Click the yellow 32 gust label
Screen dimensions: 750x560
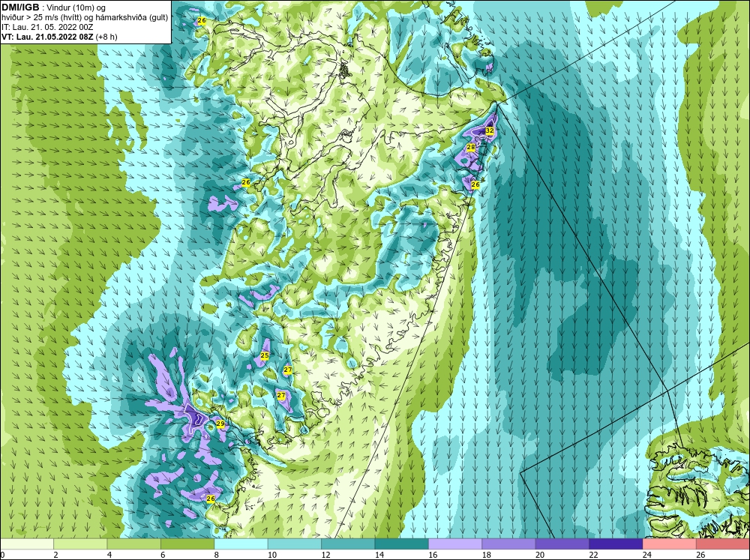(x=489, y=130)
